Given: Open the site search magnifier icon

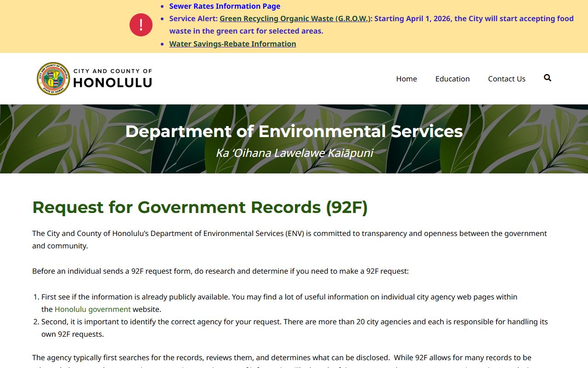Looking at the screenshot, I should tap(547, 78).
